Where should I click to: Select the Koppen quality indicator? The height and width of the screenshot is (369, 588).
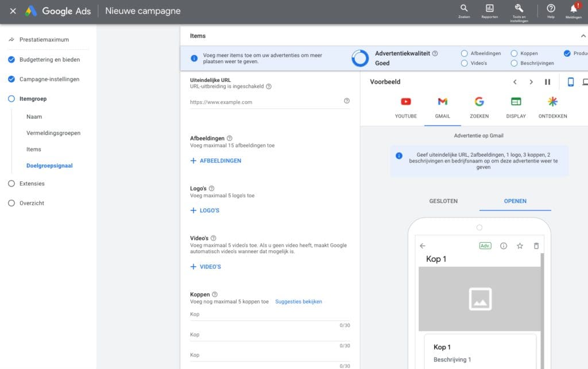(x=514, y=53)
